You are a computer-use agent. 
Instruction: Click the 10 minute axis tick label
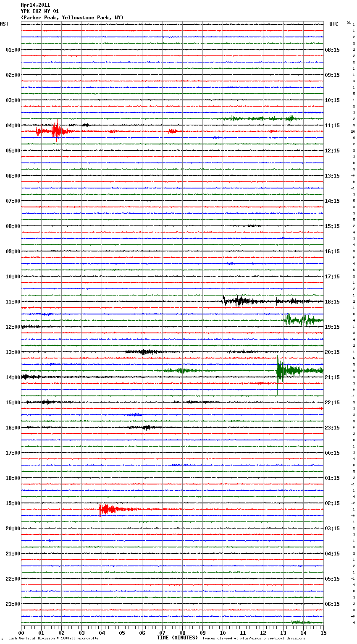[223, 633]
